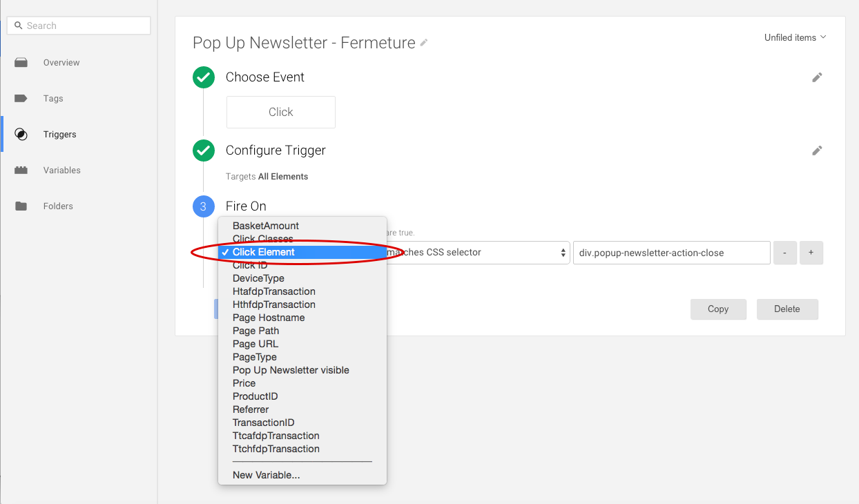Click the Search field in sidebar
The width and height of the screenshot is (859, 504).
coord(79,26)
